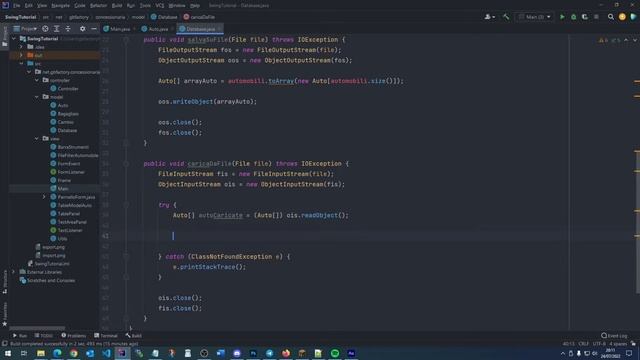Collapse the controller package node
The image size is (640, 360).
[37, 80]
